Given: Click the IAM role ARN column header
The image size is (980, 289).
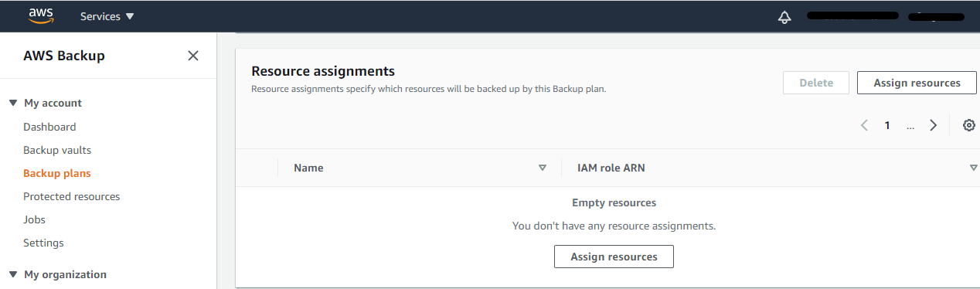Looking at the screenshot, I should [x=611, y=168].
